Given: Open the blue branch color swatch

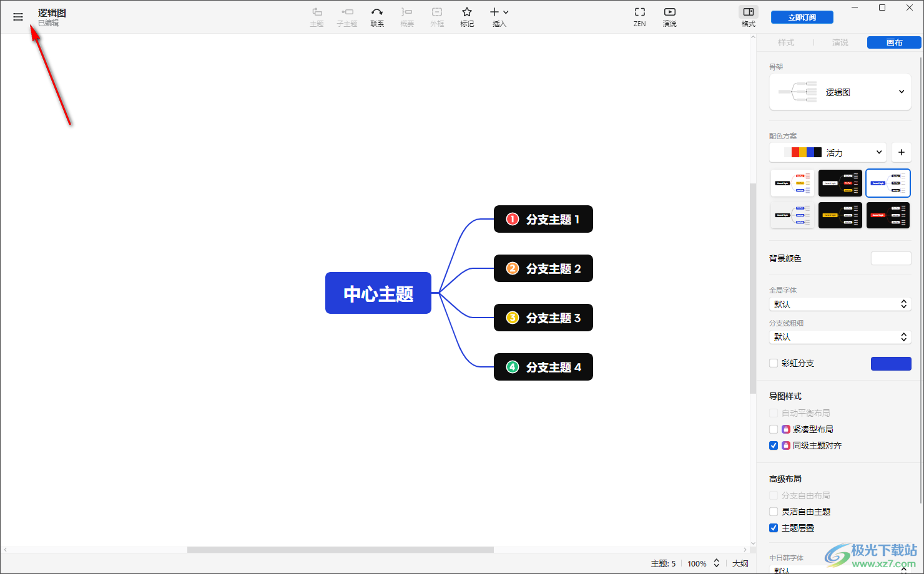Looking at the screenshot, I should (891, 364).
